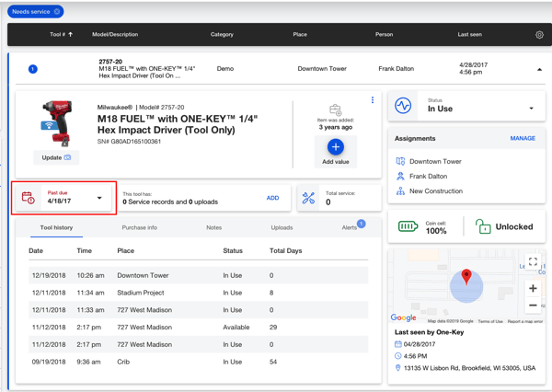Click the org chart icon beside New Construction

click(400, 190)
